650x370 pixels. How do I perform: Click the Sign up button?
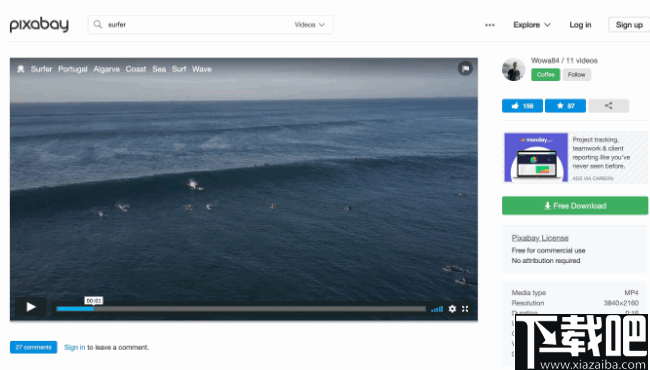click(629, 25)
